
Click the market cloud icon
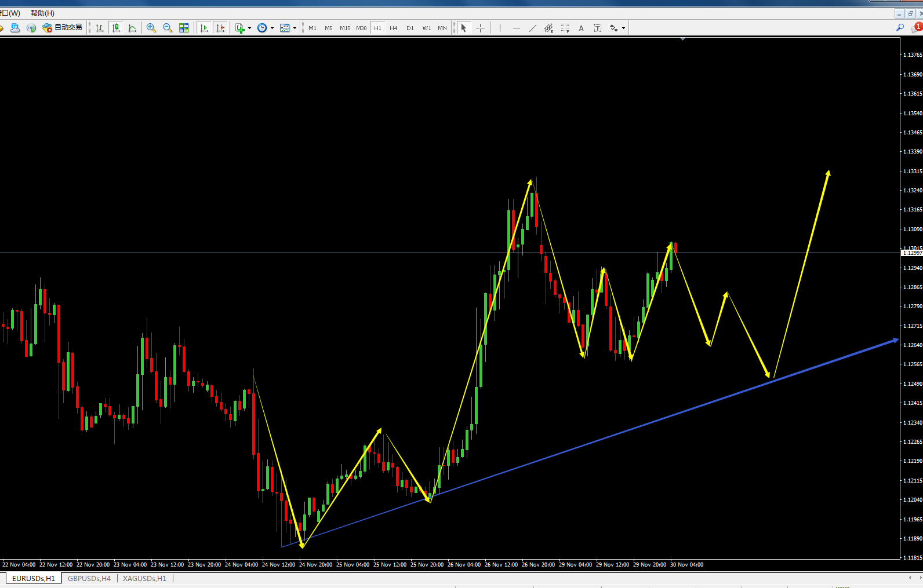(x=15, y=28)
